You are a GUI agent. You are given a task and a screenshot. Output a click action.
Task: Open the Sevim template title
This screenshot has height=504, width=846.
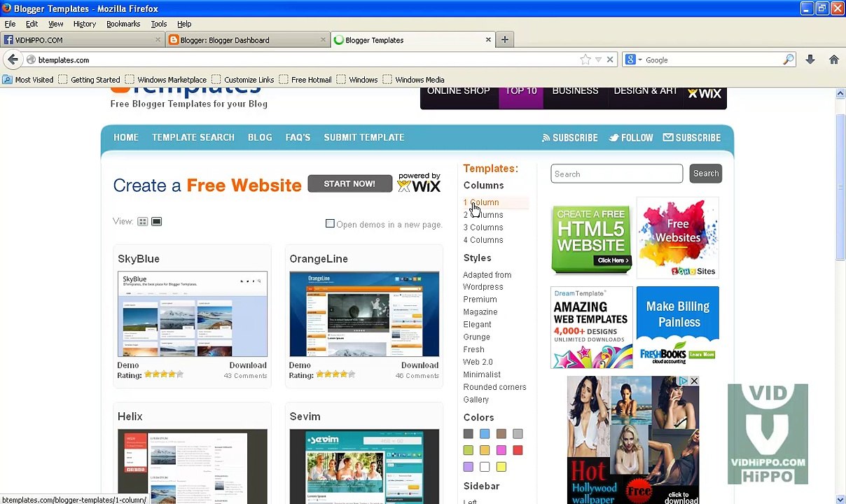tap(305, 416)
